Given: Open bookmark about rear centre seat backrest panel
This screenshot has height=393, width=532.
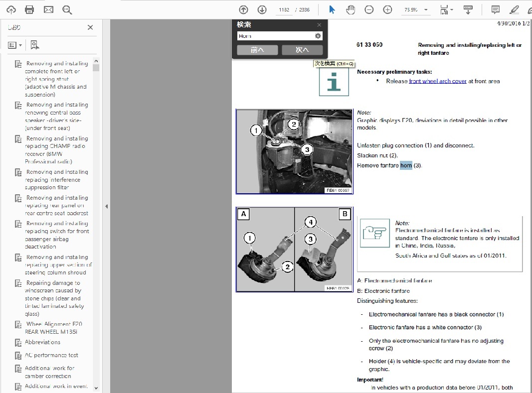Looking at the screenshot, I should 56,206.
